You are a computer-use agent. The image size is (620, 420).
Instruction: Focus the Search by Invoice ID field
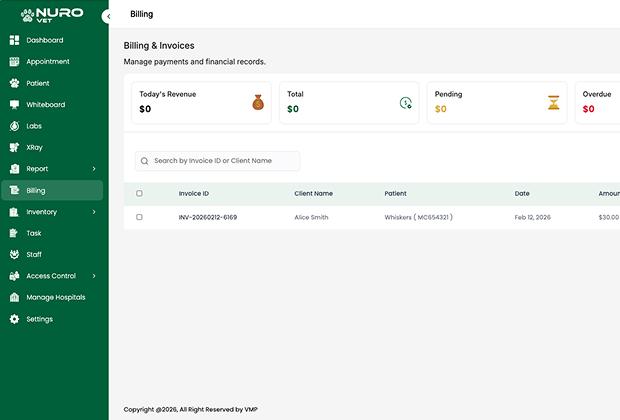coord(217,161)
